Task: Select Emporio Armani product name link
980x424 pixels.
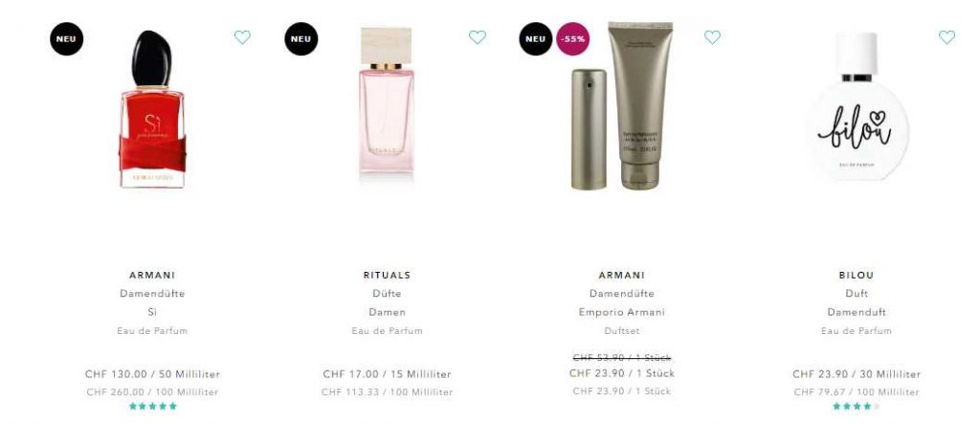Action: [x=622, y=312]
